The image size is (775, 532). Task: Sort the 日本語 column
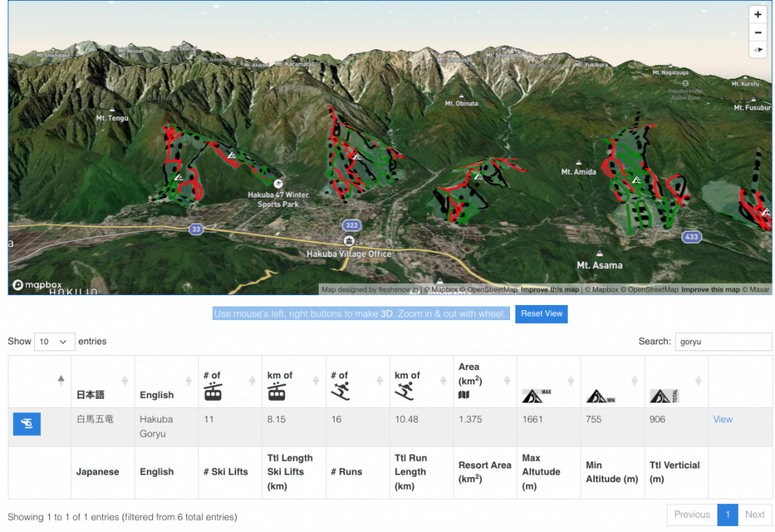pyautogui.click(x=102, y=381)
